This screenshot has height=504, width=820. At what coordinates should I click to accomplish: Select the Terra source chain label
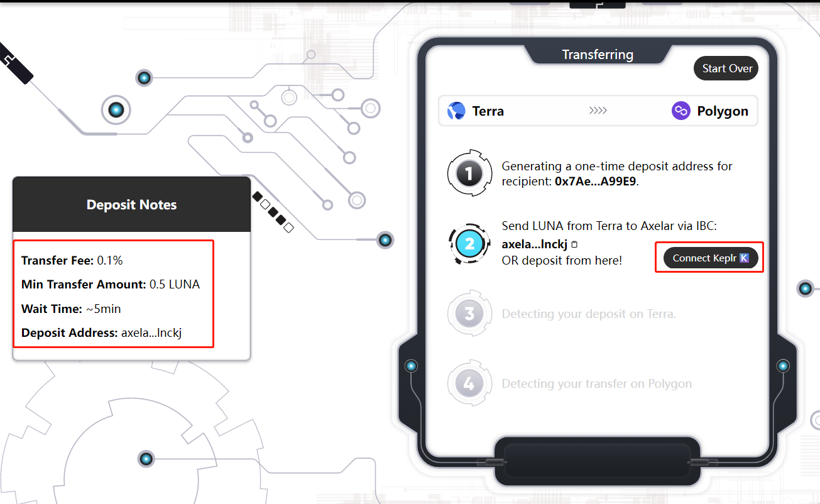pos(488,111)
